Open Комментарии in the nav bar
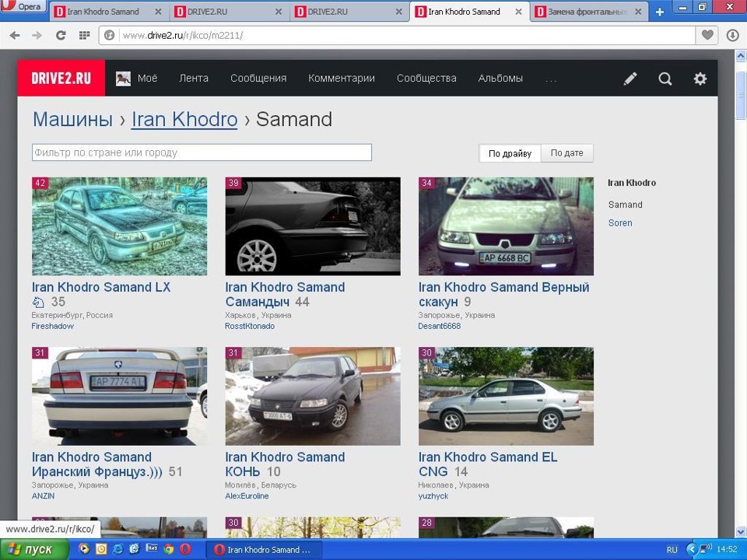The height and width of the screenshot is (560, 747). click(341, 78)
